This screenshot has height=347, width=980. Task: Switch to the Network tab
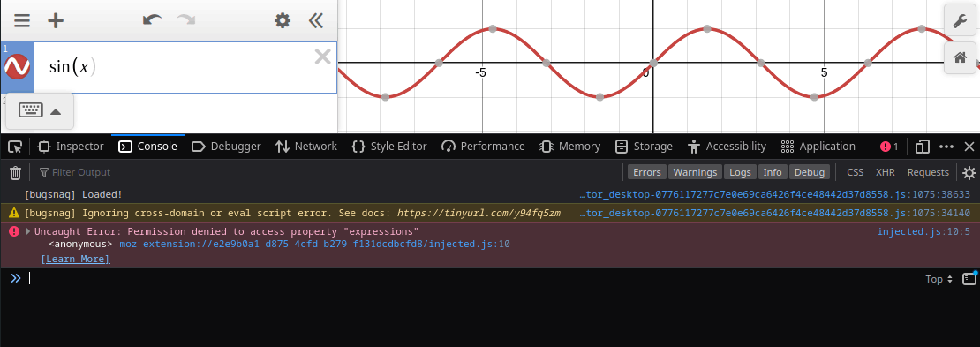pyautogui.click(x=306, y=147)
